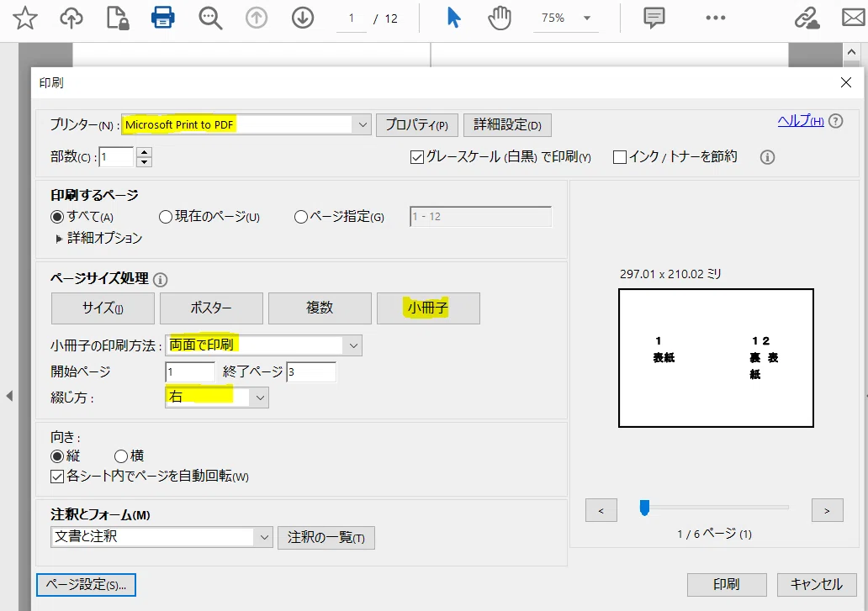Click the preview previous page < button
Image resolution: width=868 pixels, height=611 pixels.
click(601, 510)
